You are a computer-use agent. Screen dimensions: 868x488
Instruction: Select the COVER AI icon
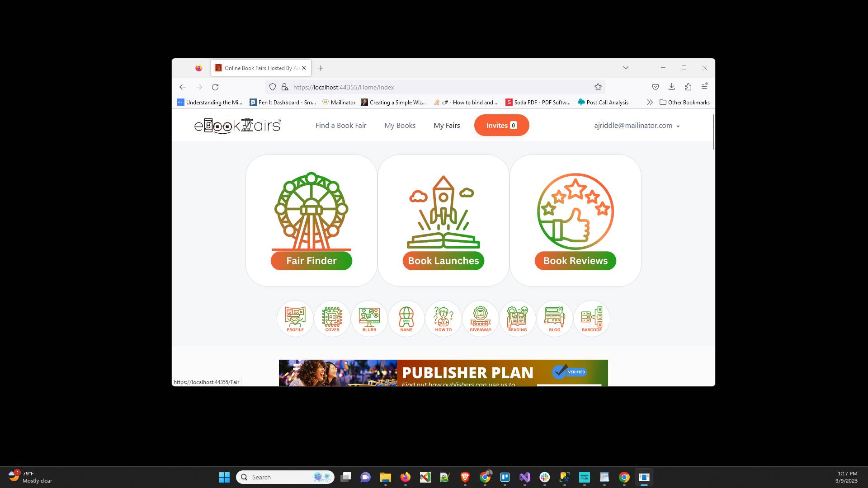332,318
